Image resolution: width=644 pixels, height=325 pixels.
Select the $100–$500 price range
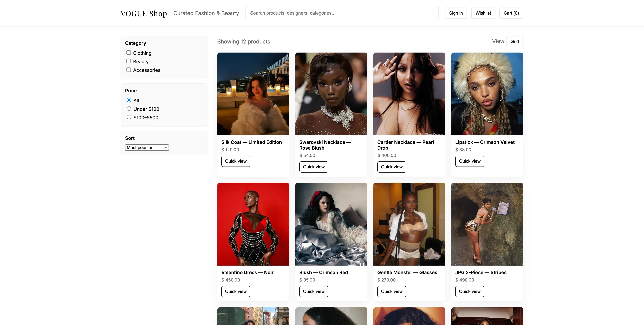129,117
